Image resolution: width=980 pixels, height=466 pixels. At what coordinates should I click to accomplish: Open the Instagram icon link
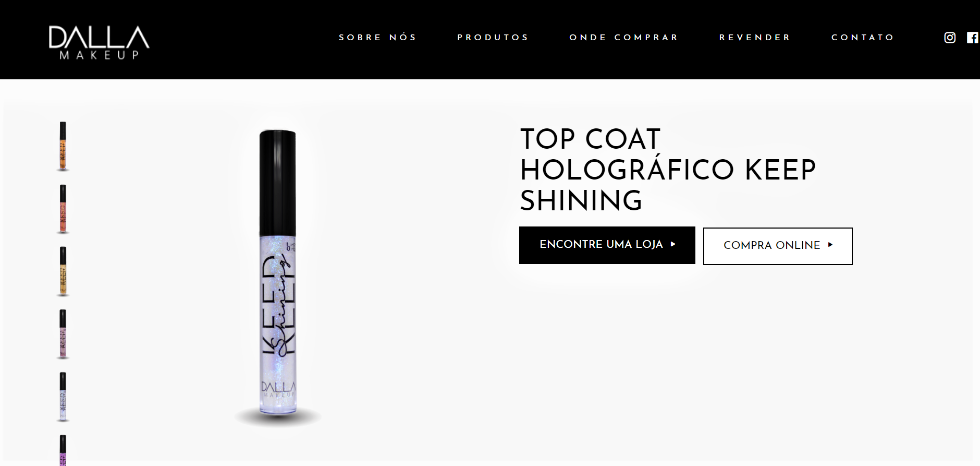click(x=950, y=38)
